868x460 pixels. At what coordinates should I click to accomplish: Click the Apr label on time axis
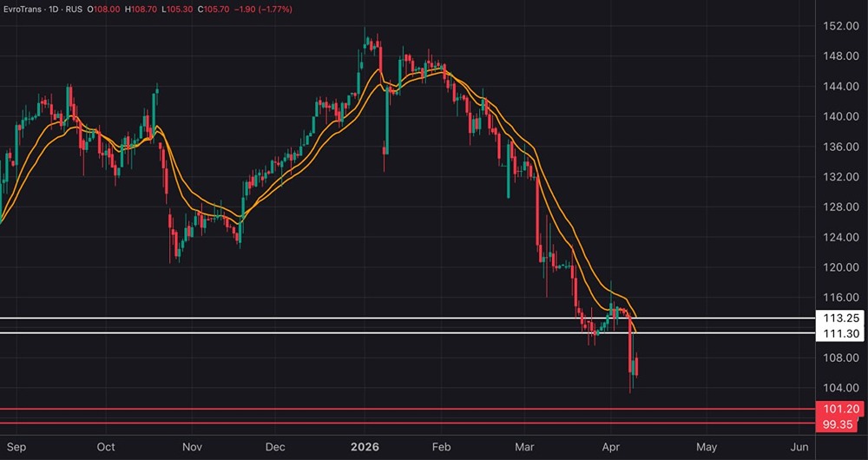(x=610, y=447)
